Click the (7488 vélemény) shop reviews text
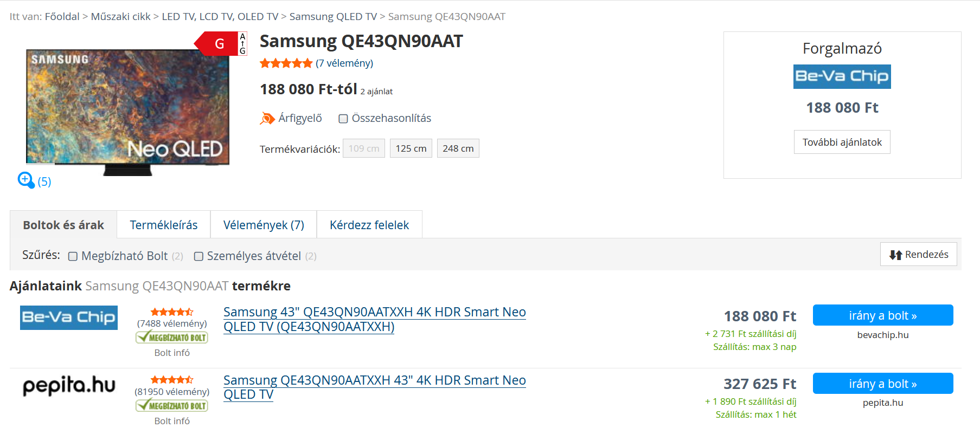980x428 pixels. 172,323
